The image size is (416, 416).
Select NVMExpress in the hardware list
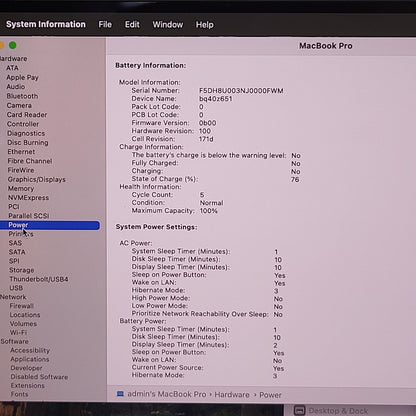coord(28,198)
